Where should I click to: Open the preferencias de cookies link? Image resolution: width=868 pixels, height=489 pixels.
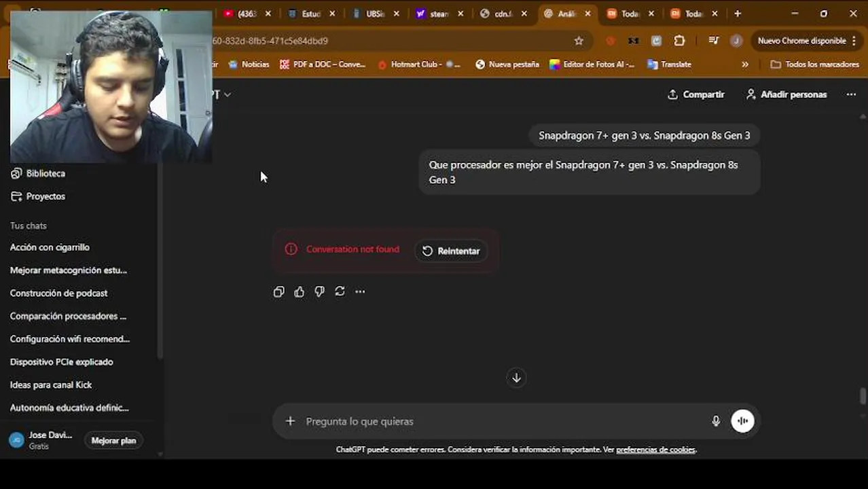tap(655, 450)
